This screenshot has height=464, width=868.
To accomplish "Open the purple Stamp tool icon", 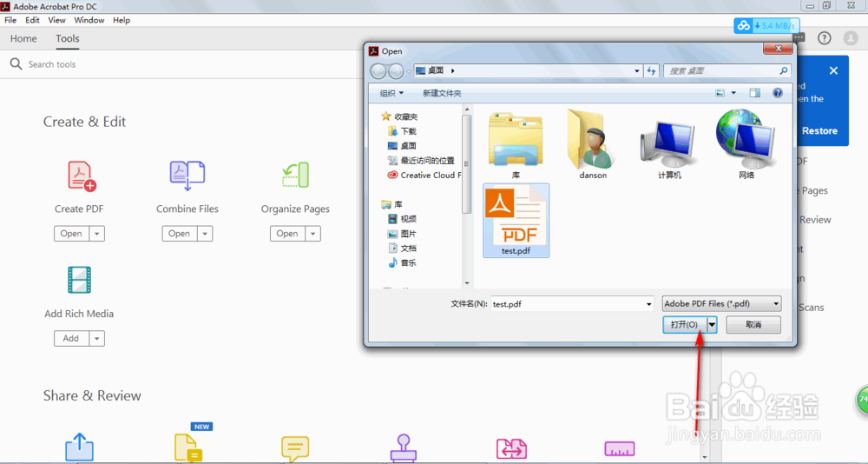I will point(403,447).
